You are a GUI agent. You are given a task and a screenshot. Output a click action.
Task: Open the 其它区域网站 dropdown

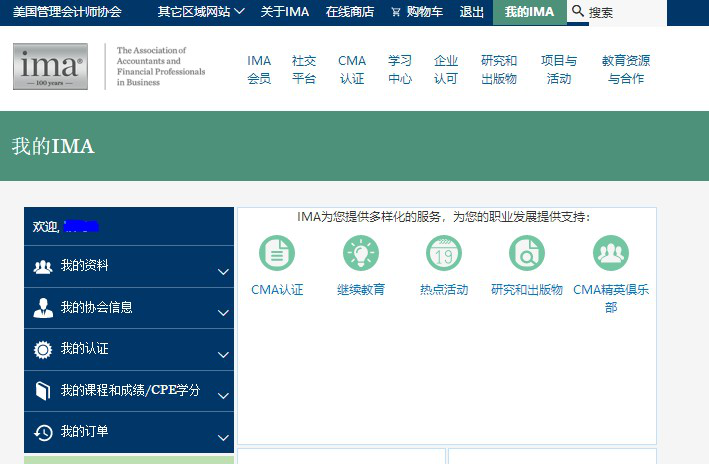coord(200,12)
